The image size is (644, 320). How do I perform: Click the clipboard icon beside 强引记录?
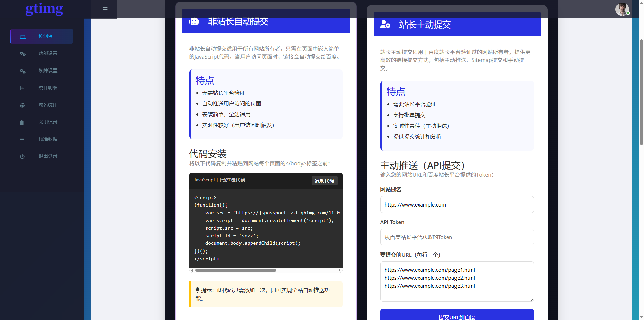22,122
